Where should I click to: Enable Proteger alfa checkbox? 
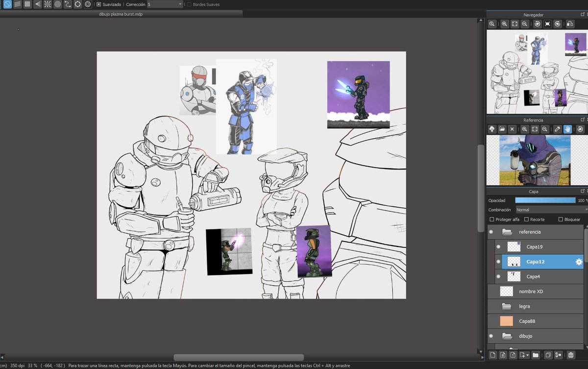(x=492, y=220)
